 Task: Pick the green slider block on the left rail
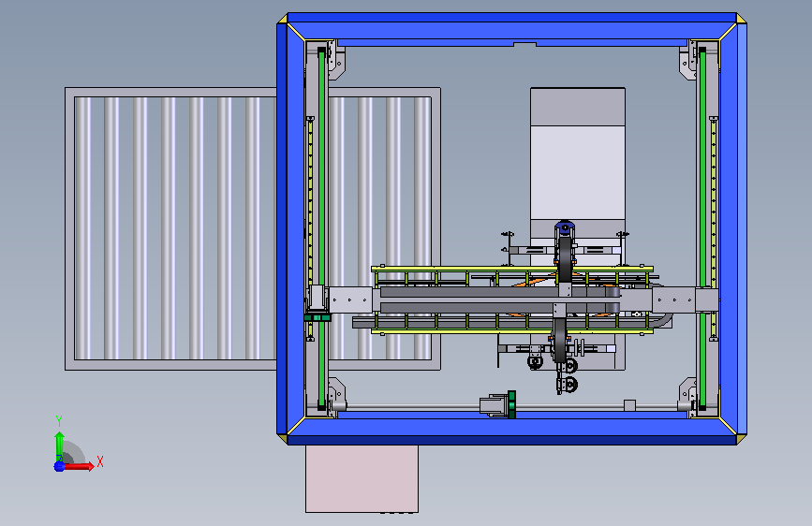tap(317, 317)
